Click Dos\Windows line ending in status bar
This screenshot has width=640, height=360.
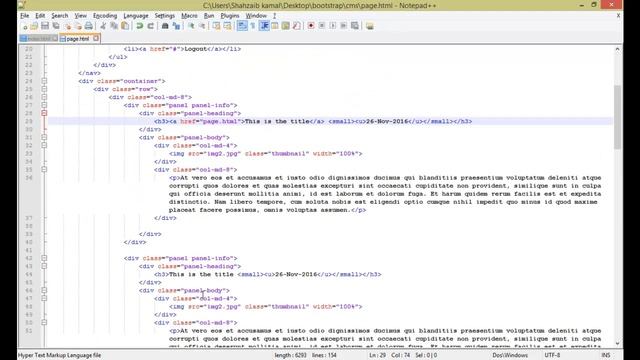(x=510, y=355)
